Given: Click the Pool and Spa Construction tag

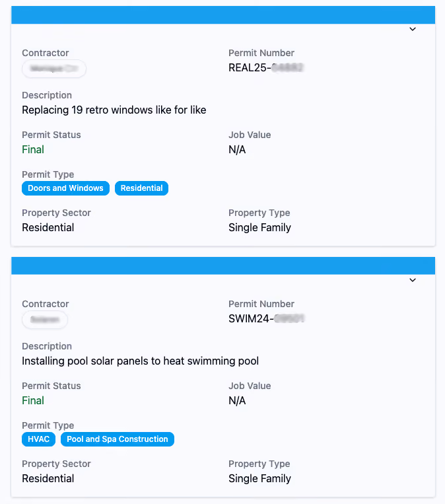Looking at the screenshot, I should 118,439.
